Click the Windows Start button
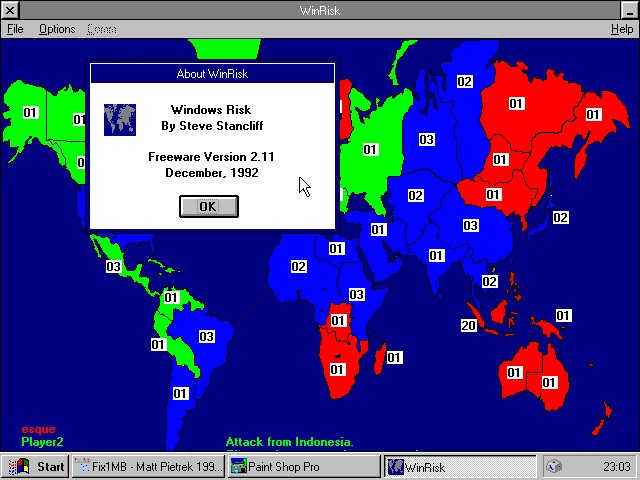Viewport: 640px width, 480px height. coord(37,466)
